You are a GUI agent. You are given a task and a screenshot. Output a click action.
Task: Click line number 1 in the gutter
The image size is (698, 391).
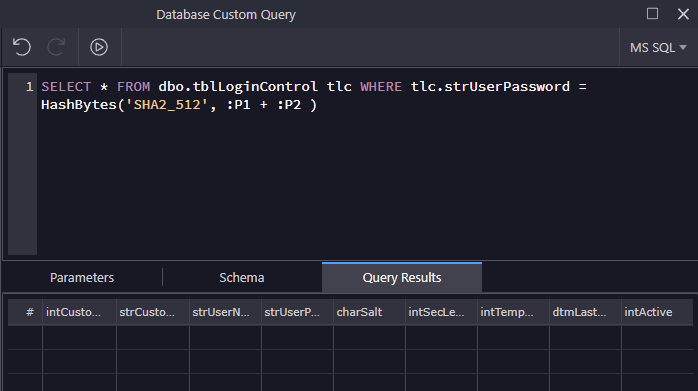[x=29, y=86]
